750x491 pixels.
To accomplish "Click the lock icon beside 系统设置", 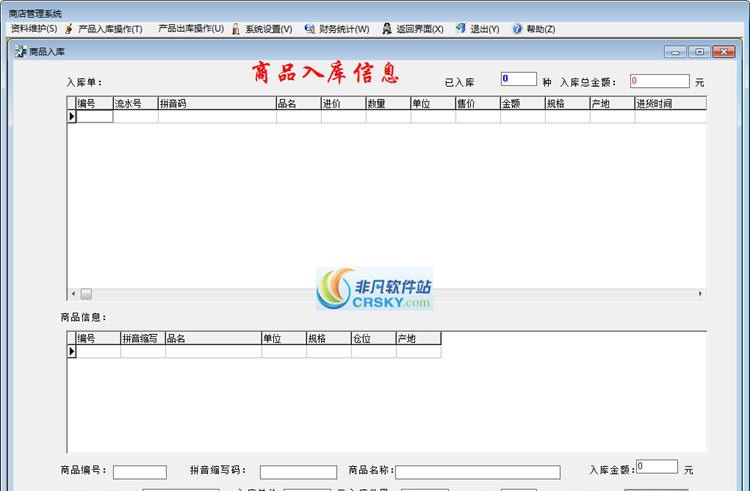I will (x=235, y=29).
